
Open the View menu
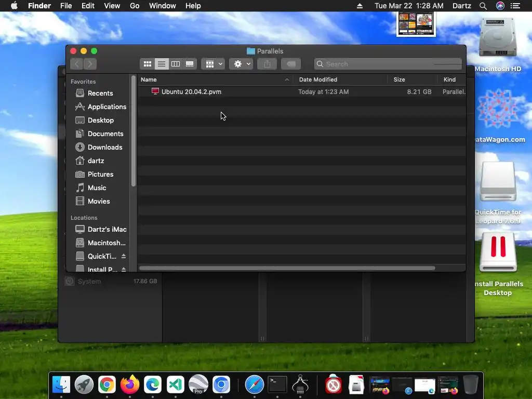(112, 6)
